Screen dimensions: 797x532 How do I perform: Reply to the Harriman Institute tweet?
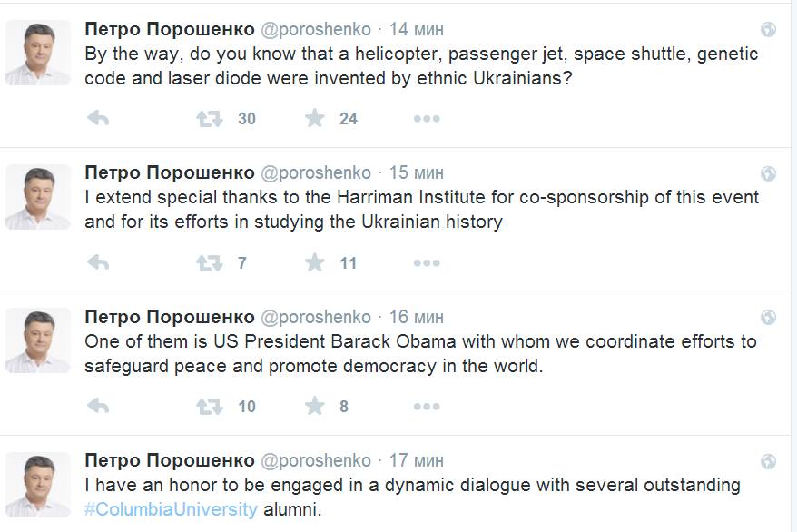[x=98, y=263]
